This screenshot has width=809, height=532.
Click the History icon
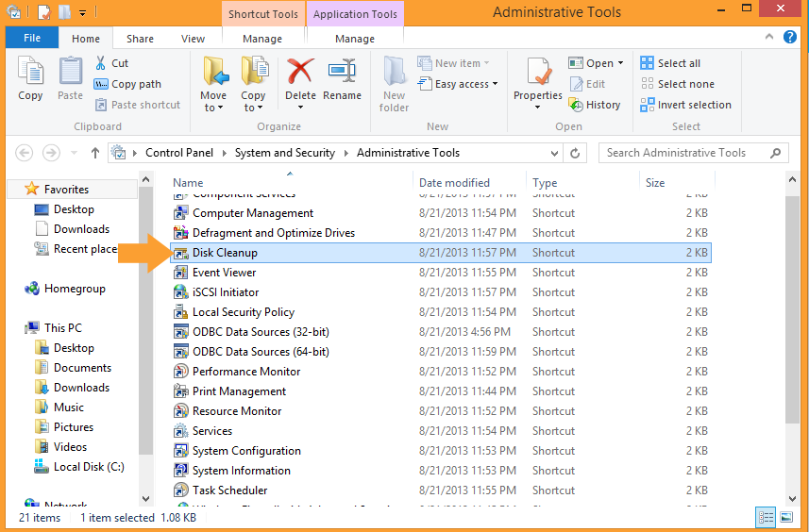click(576, 105)
